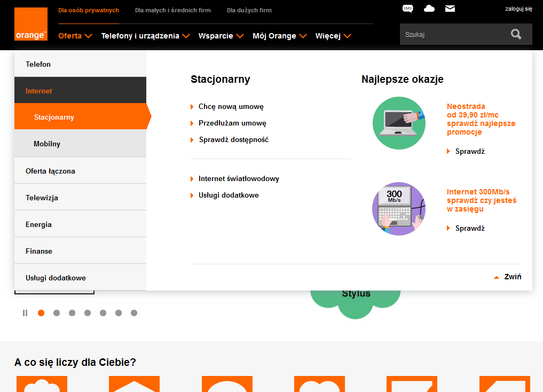
Task: Select the first carousel dot indicator
Action: (41, 313)
